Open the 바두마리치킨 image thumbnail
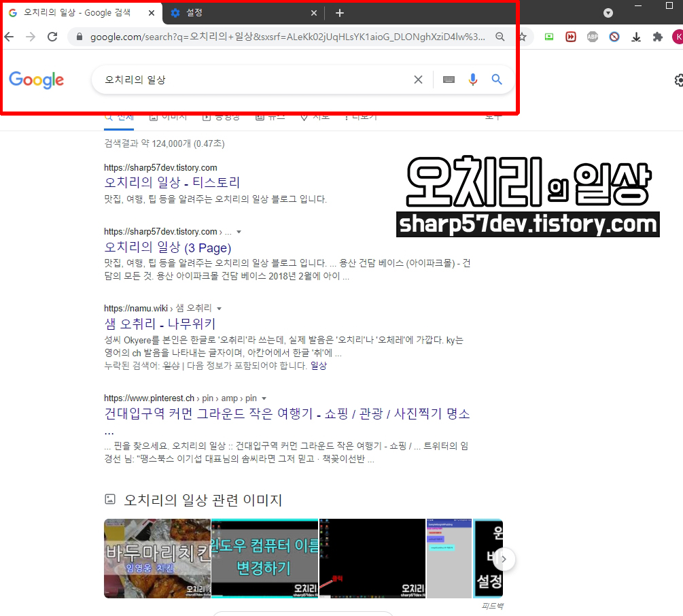 [x=157, y=558]
